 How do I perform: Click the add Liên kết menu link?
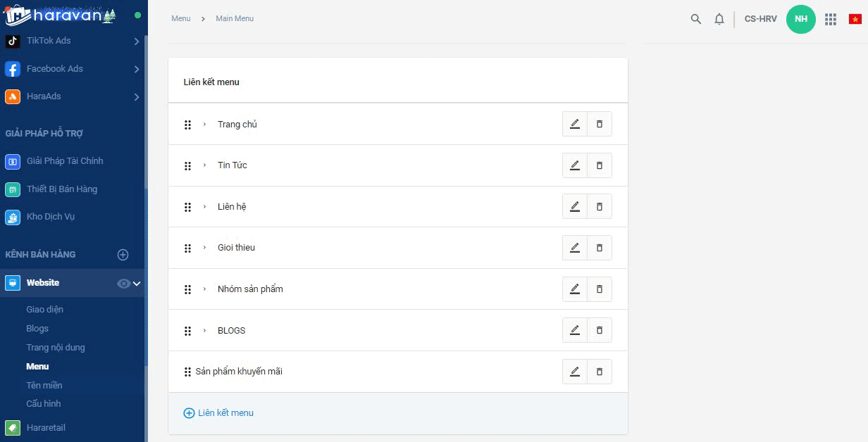(218, 413)
